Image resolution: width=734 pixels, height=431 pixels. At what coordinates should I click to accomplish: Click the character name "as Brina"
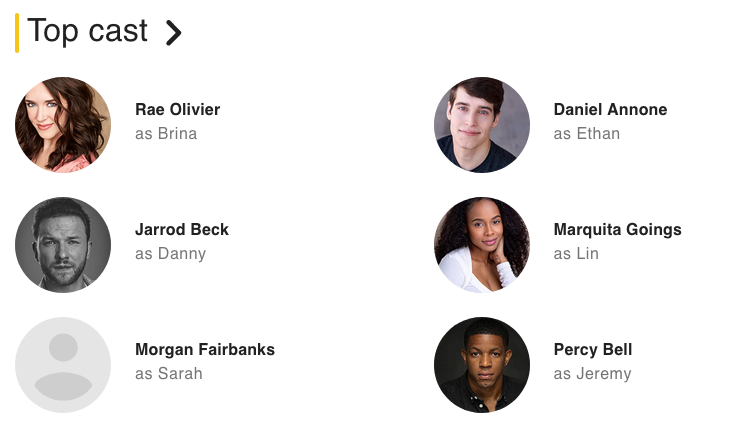pyautogui.click(x=166, y=134)
